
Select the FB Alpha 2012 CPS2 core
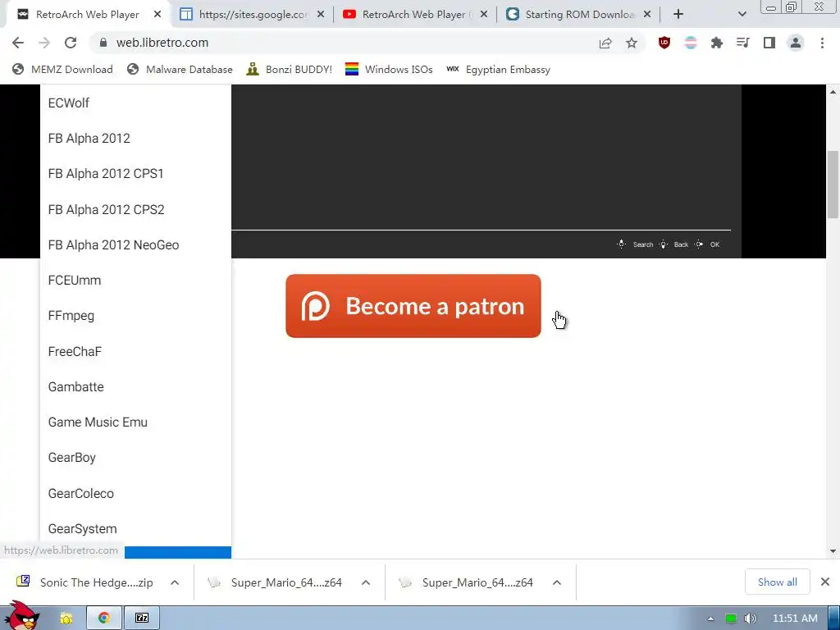pos(135,209)
